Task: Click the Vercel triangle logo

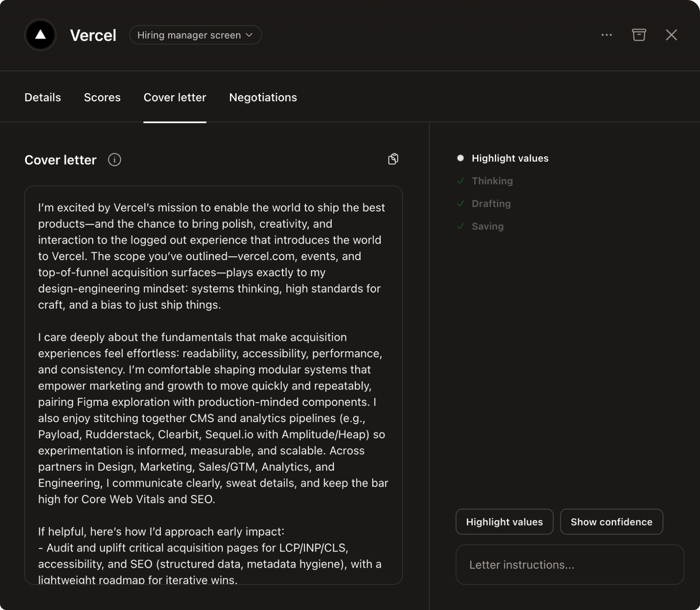Action: tap(40, 35)
